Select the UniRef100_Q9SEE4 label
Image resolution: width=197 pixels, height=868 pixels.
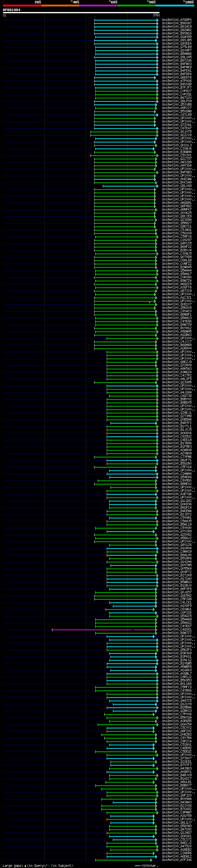coord(176,43)
